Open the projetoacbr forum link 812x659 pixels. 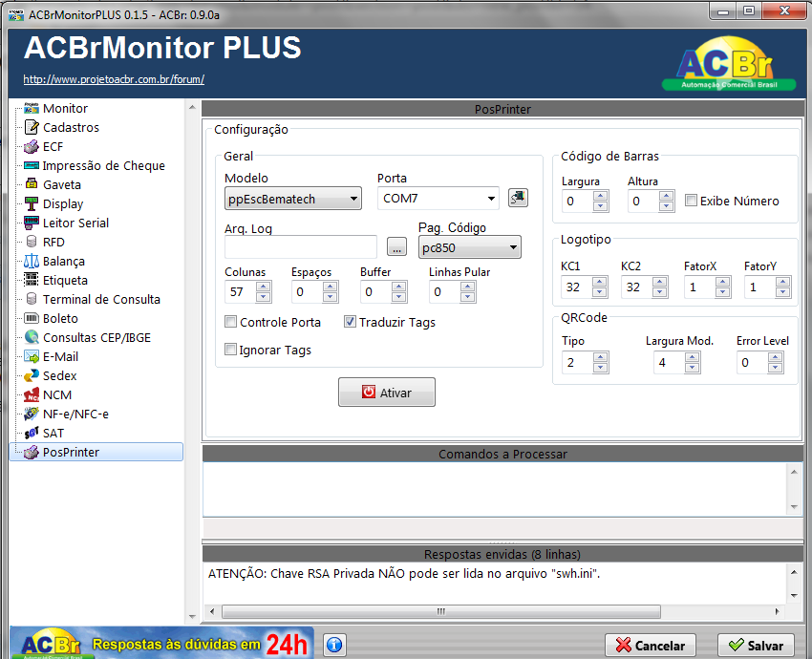(114, 79)
